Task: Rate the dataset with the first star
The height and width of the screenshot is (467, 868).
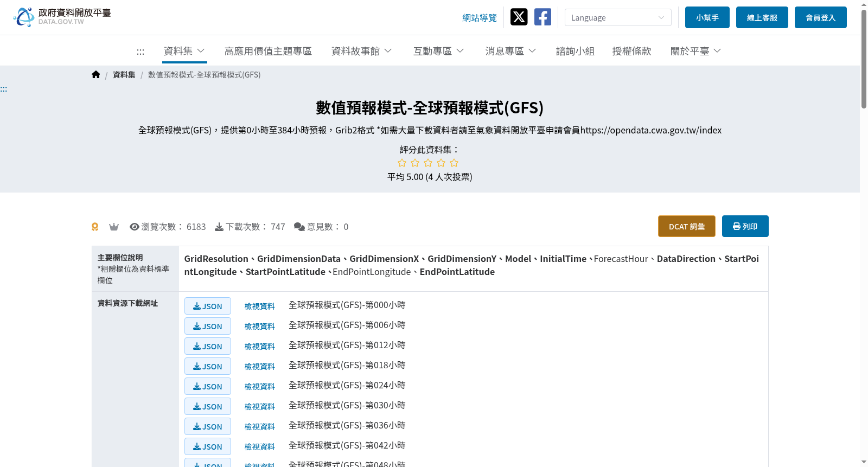Action: pos(402,163)
